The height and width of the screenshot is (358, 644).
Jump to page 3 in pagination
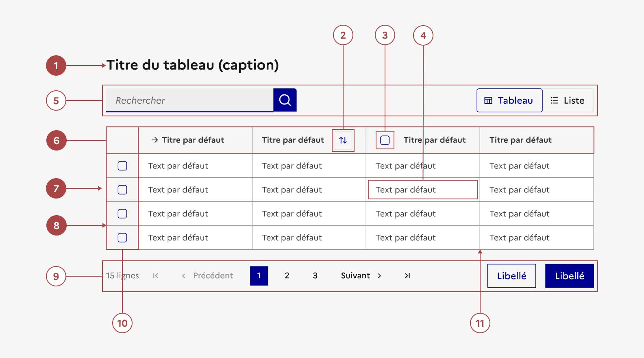pos(315,276)
